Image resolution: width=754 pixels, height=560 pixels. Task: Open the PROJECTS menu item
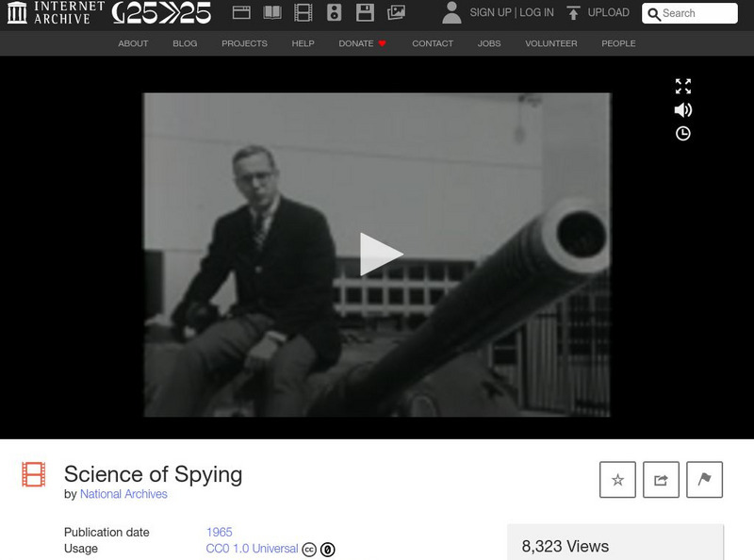point(244,43)
